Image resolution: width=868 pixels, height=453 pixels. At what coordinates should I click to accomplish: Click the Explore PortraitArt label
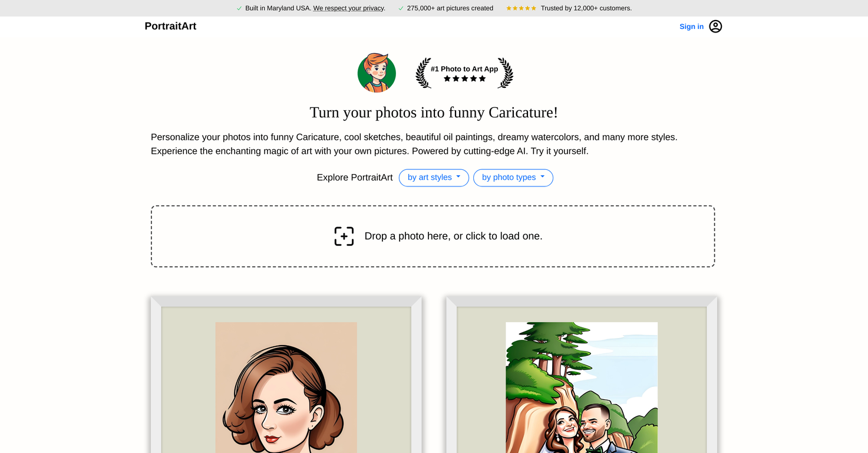[354, 177]
